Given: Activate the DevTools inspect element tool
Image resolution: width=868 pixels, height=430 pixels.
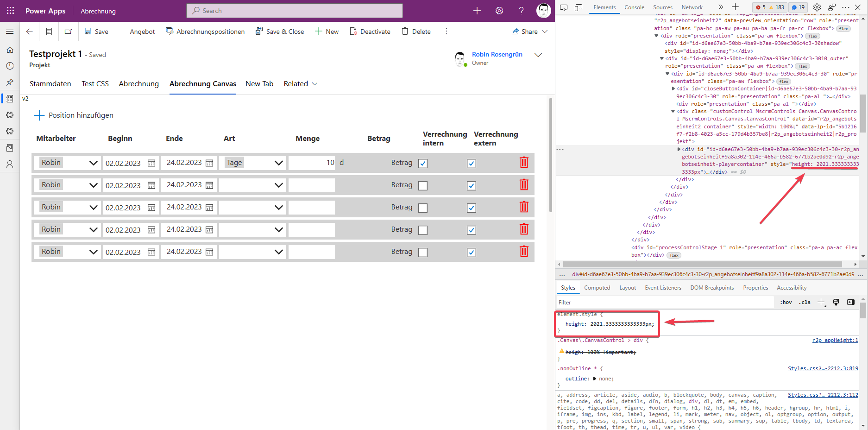Looking at the screenshot, I should pos(564,7).
